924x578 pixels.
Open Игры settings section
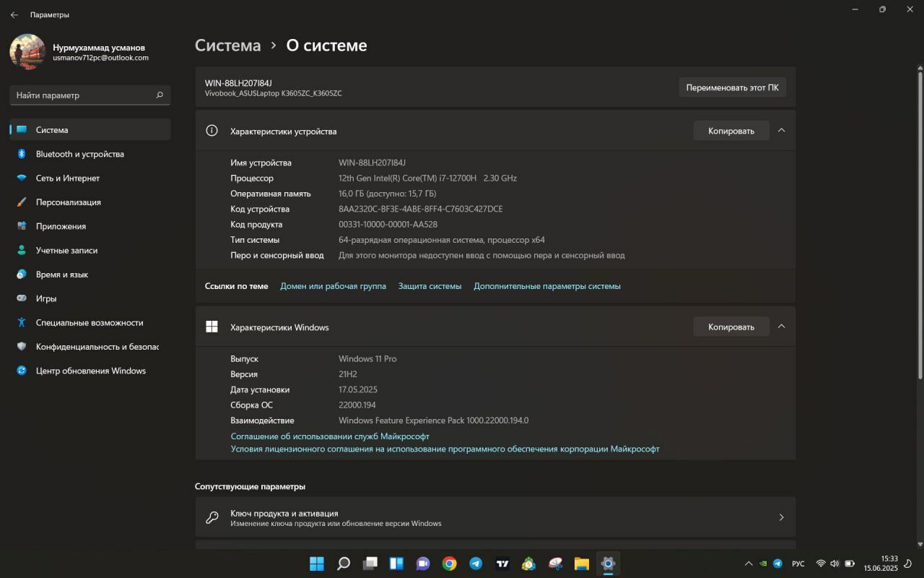[x=90, y=298]
